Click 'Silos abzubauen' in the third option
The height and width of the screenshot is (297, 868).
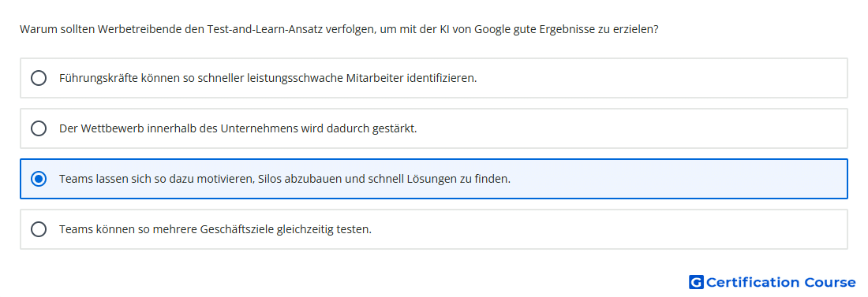(x=294, y=179)
